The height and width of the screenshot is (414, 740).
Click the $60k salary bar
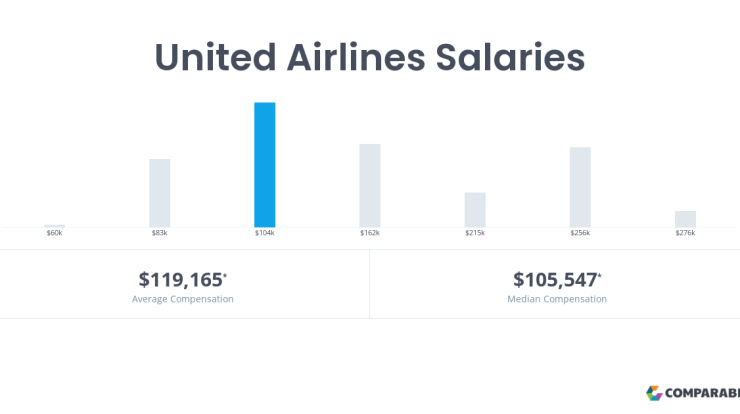coord(55,226)
